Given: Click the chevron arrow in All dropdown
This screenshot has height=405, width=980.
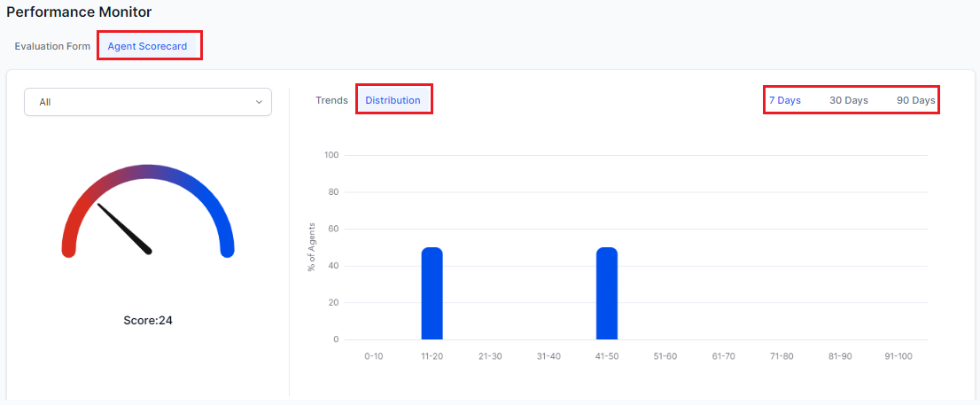Looking at the screenshot, I should 259,102.
